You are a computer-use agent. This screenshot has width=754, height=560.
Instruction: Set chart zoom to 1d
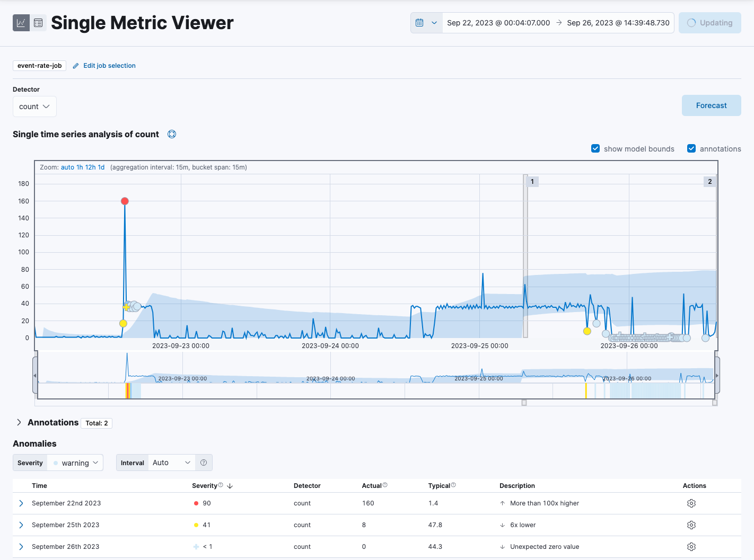pos(101,167)
